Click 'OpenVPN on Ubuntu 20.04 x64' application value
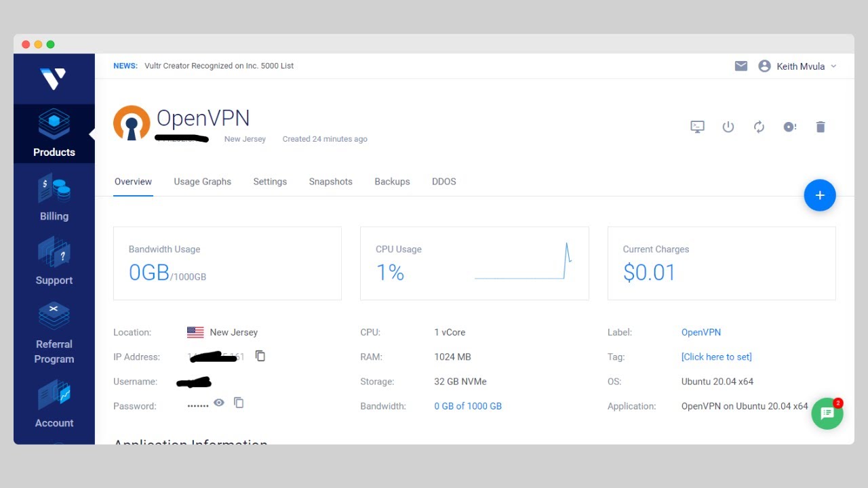The height and width of the screenshot is (488, 868). tap(745, 406)
